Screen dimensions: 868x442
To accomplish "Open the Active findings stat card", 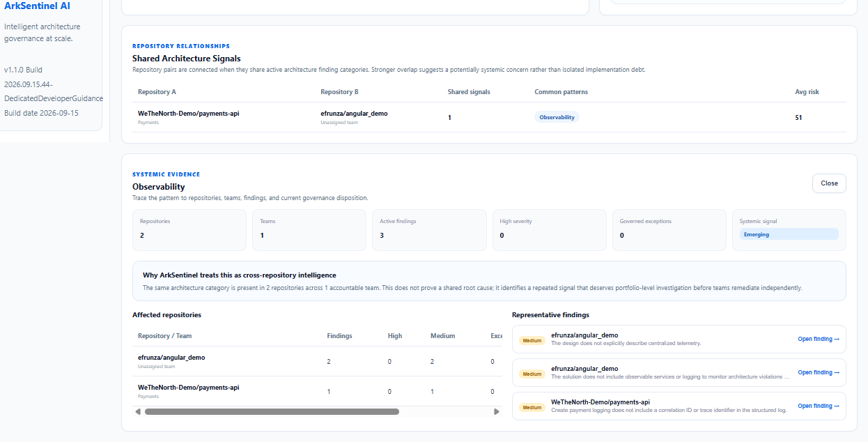I will [x=429, y=230].
